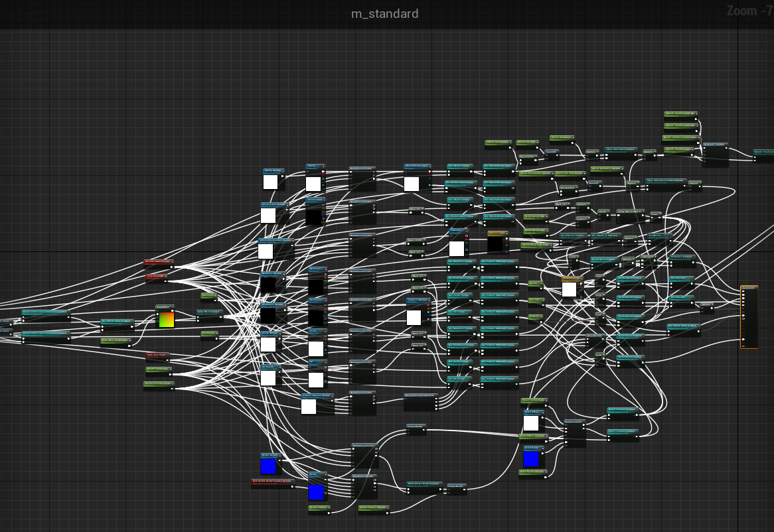Click the expand arrow on the gradient node header
Screen dimensions: 774x532
click(173, 306)
